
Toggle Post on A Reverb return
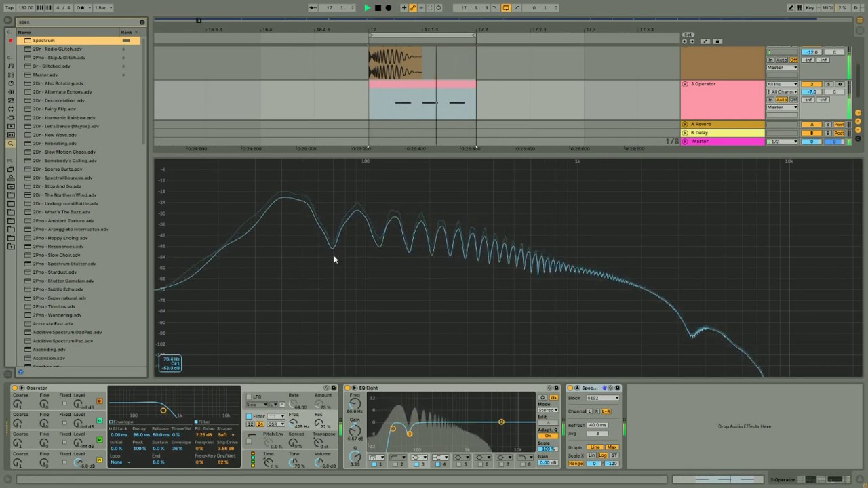coord(839,124)
